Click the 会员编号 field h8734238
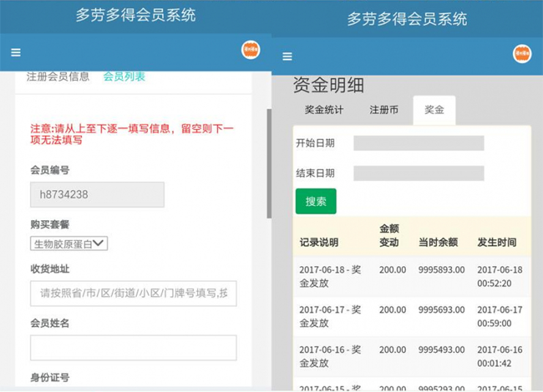Screen dimensions: 543x392 (x=97, y=194)
